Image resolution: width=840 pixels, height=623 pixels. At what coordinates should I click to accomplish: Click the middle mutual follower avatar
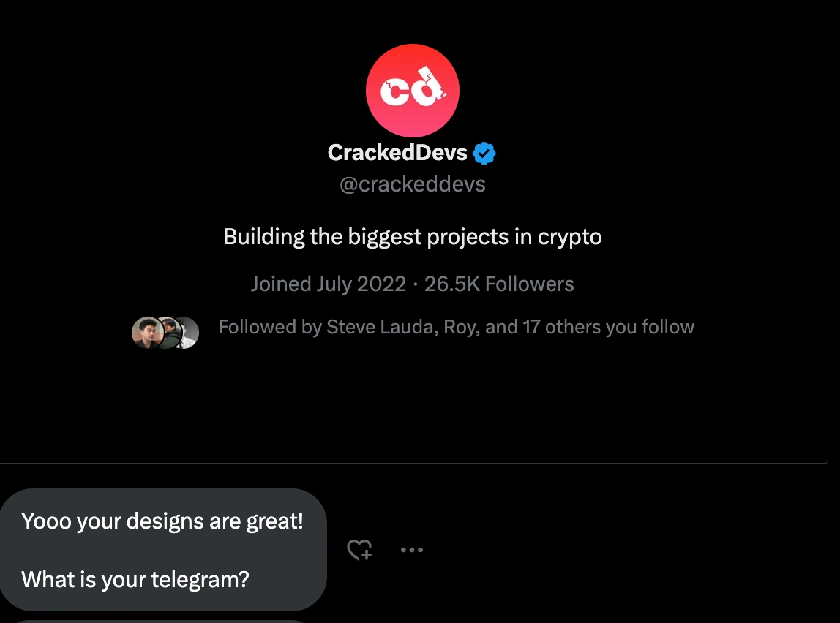tap(168, 333)
